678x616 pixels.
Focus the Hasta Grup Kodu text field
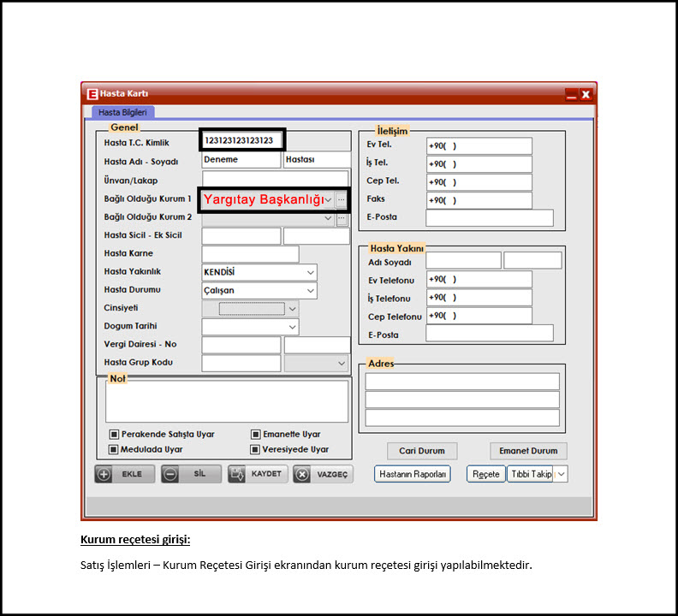[x=241, y=364]
